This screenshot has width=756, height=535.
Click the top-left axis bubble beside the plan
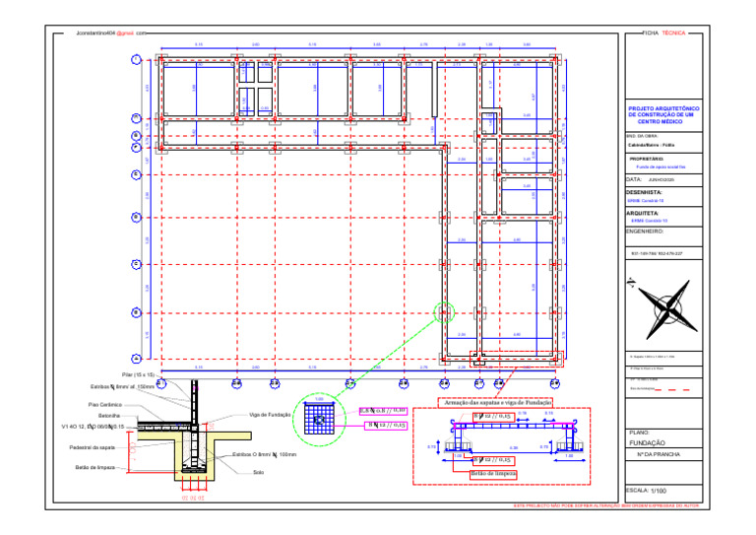[137, 60]
